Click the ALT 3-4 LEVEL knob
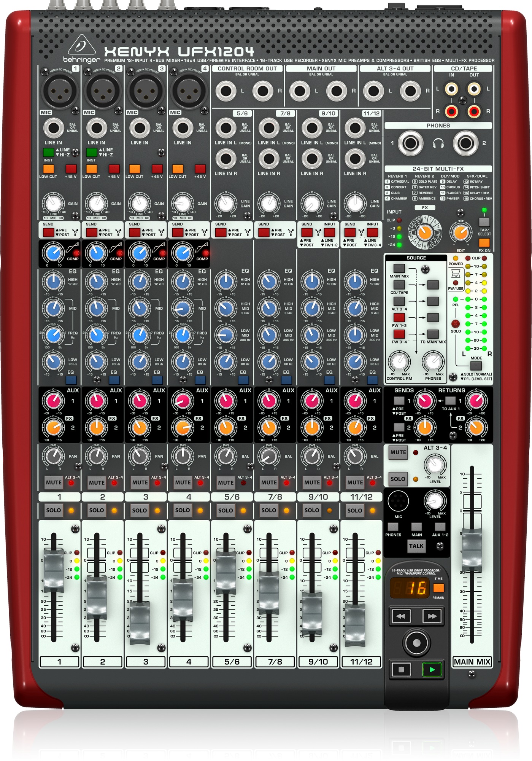The height and width of the screenshot is (761, 532). point(435,465)
